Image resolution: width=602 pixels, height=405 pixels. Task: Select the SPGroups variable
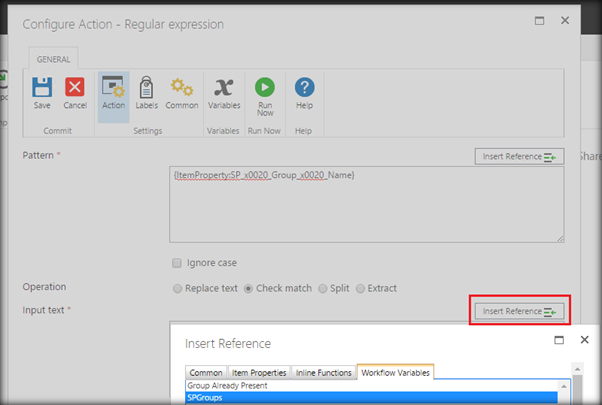(372, 398)
